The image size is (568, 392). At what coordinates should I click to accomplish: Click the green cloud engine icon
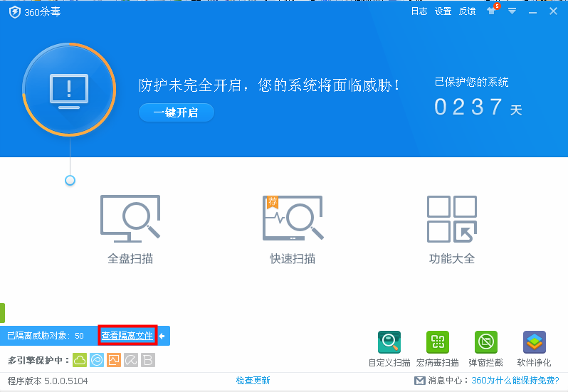80,360
